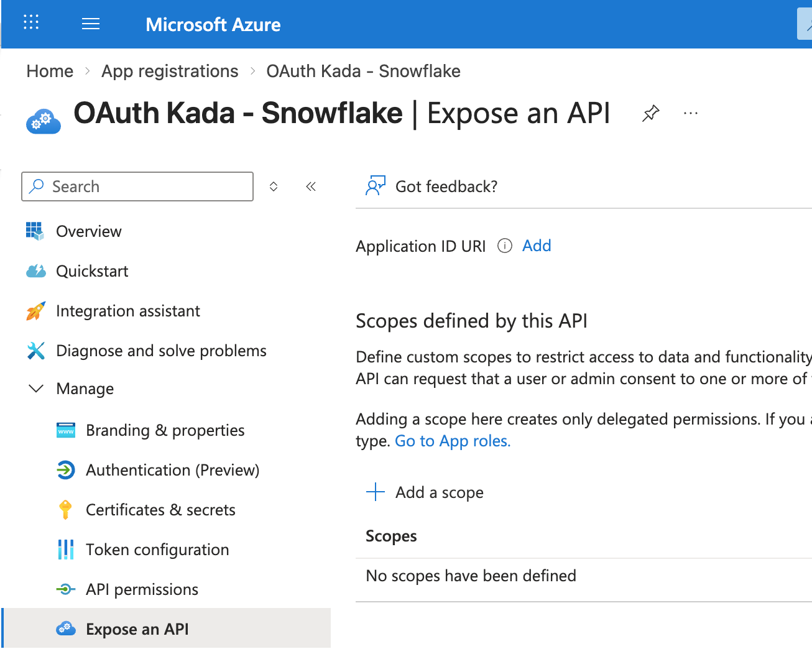Open Token configuration
Screen dimensions: 812x649
157,550
